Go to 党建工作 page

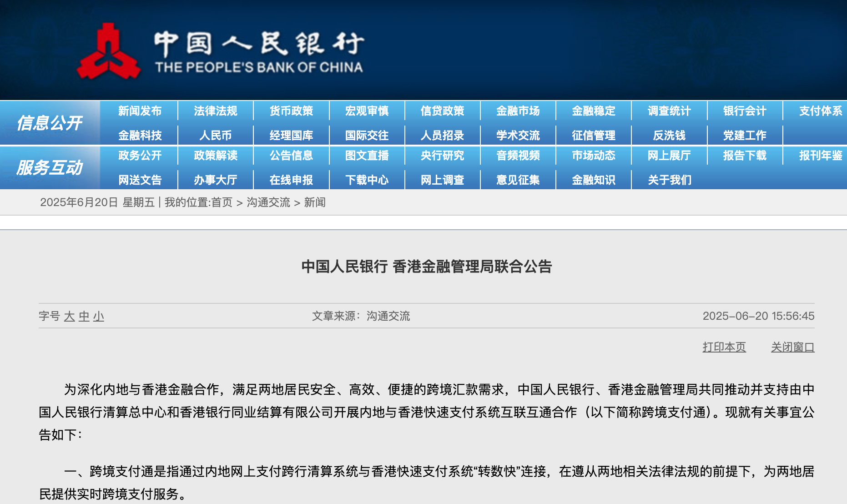[745, 136]
